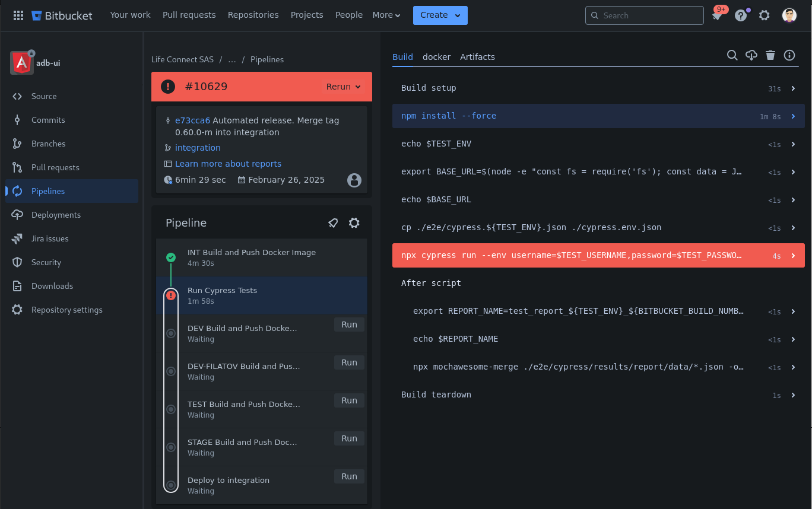The image size is (812, 509).
Task: Click the Downloads file icon
Action: (17, 286)
